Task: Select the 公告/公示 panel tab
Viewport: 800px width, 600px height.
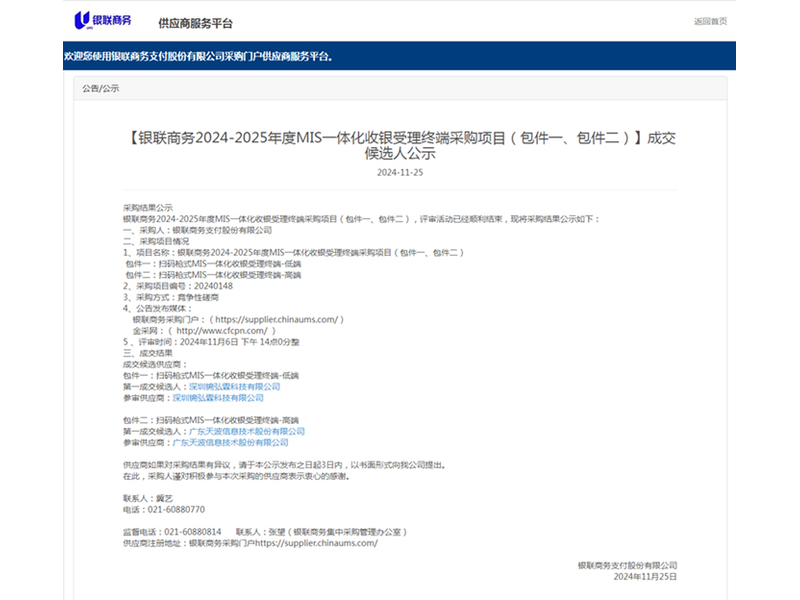Action: tap(101, 89)
